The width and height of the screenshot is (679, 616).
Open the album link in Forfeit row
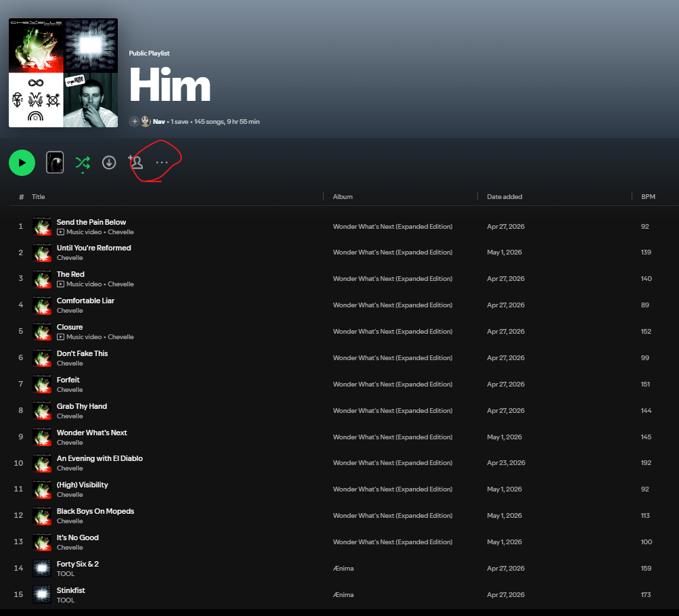pyautogui.click(x=393, y=384)
